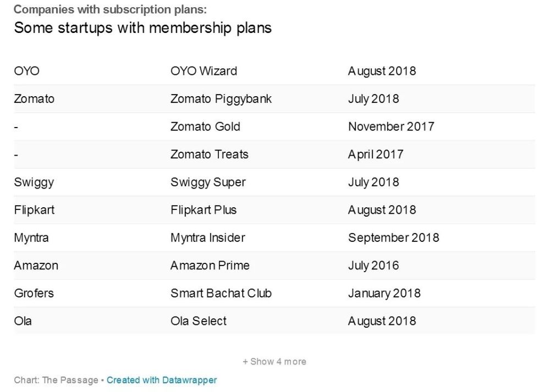Open the Created with Datawrapper link
The height and width of the screenshot is (392, 550).
(x=162, y=380)
